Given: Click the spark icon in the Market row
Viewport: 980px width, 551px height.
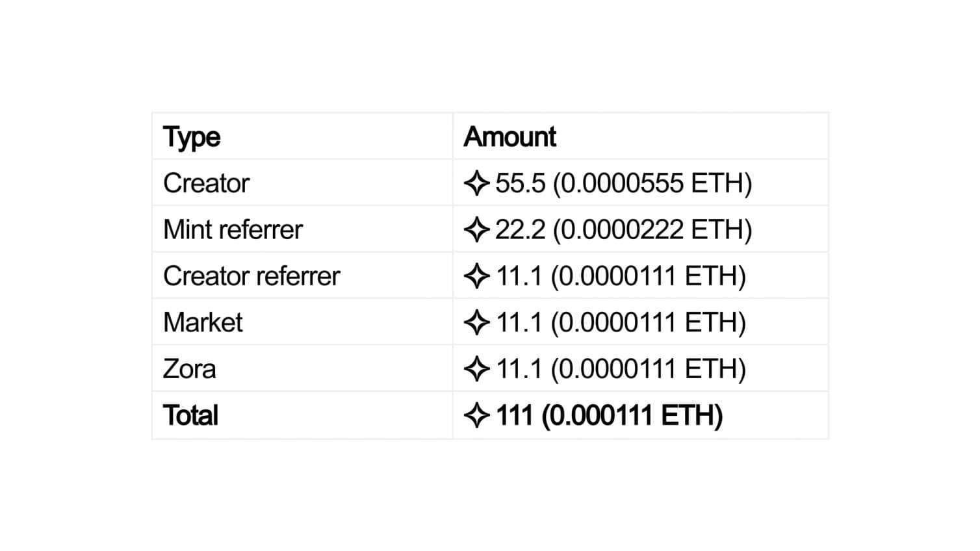Looking at the screenshot, I should point(476,323).
